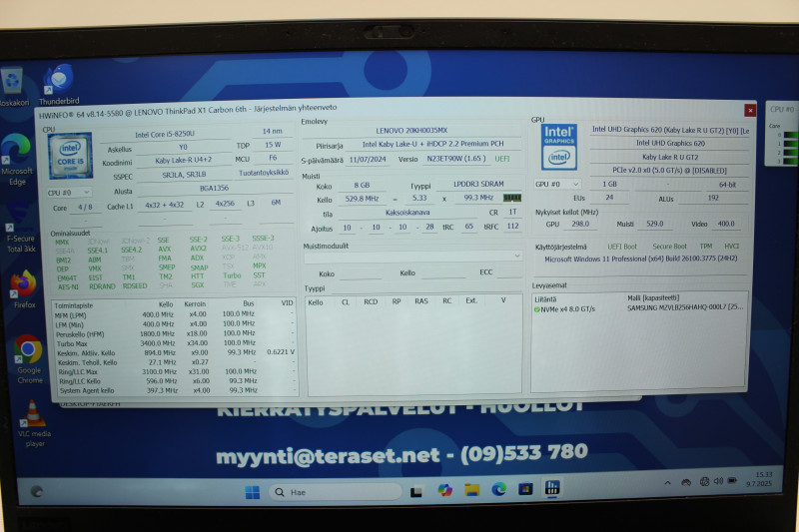
Task: Click the Tuotantoyksikkö production unit label
Action: tap(264, 173)
